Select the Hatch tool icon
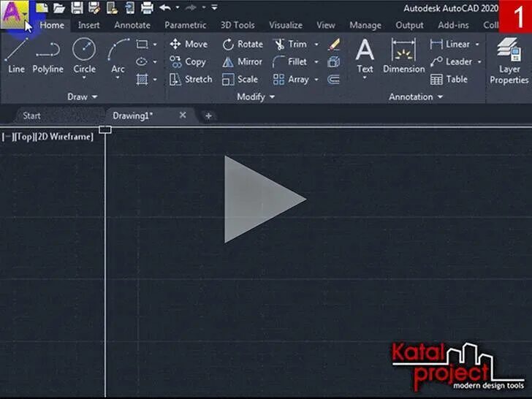The width and height of the screenshot is (532, 399). [142, 80]
